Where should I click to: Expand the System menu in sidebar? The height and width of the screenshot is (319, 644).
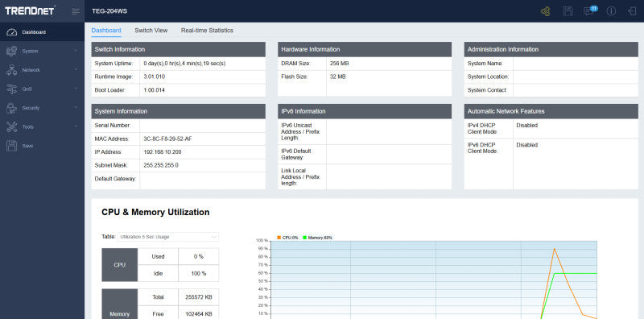pyautogui.click(x=42, y=51)
